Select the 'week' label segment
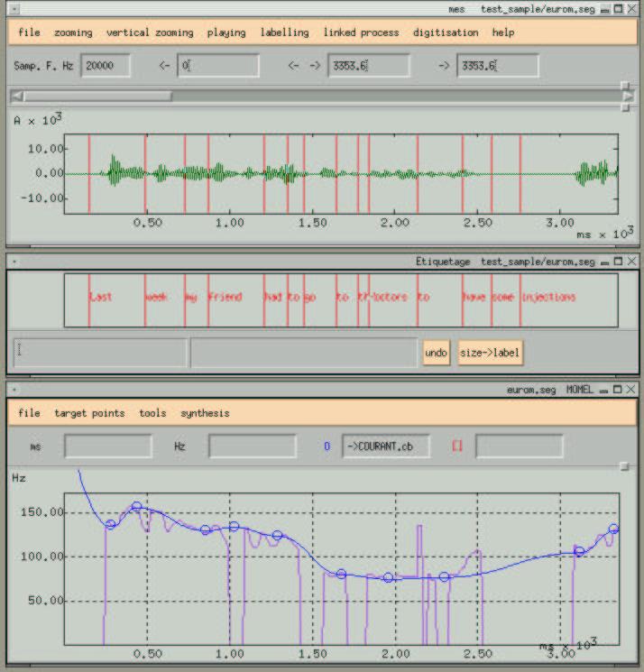Screen dimensions: 644x672 [x=156, y=297]
